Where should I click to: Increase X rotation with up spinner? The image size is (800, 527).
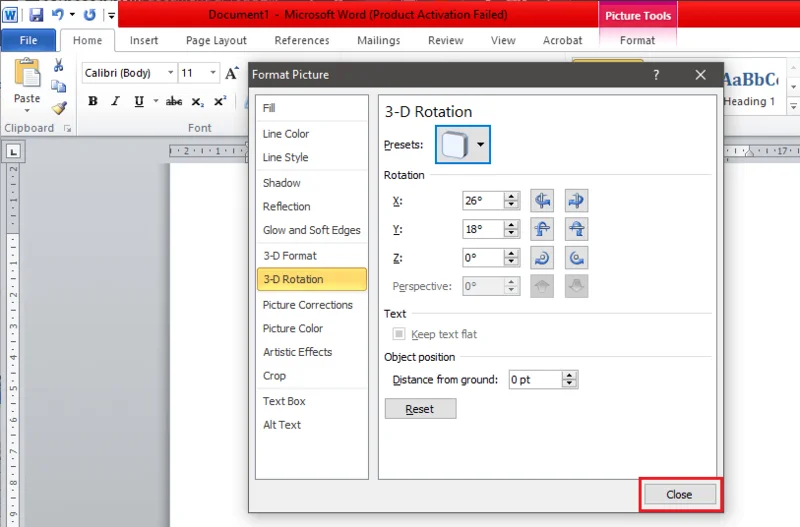pyautogui.click(x=511, y=196)
